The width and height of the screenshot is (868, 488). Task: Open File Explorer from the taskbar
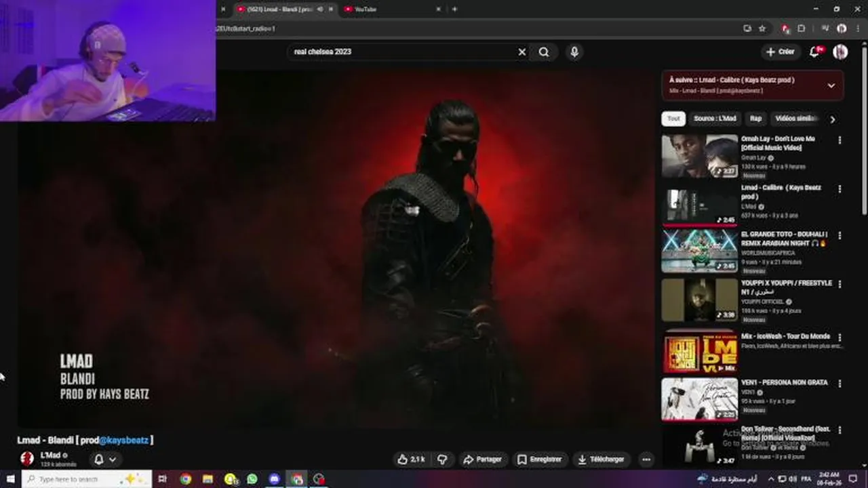(x=208, y=479)
